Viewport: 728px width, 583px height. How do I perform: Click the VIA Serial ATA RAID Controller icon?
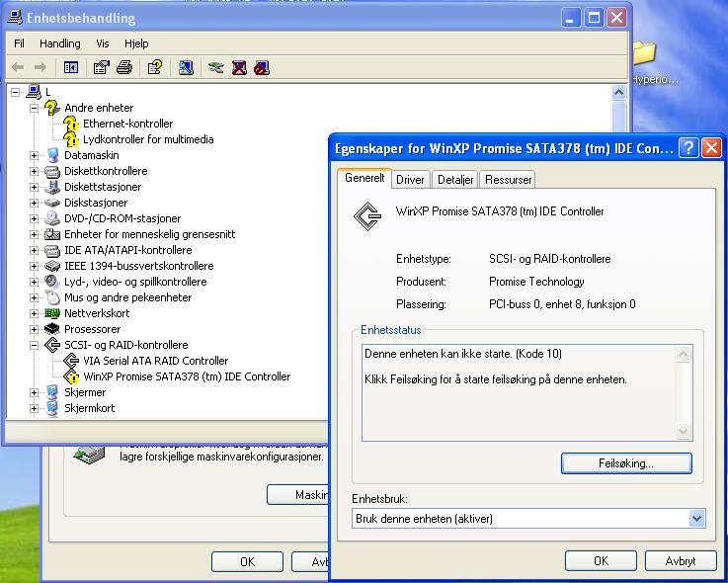click(x=70, y=361)
